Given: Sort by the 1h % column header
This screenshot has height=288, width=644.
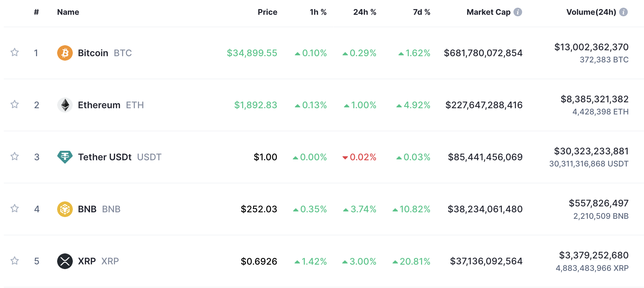Looking at the screenshot, I should (318, 12).
